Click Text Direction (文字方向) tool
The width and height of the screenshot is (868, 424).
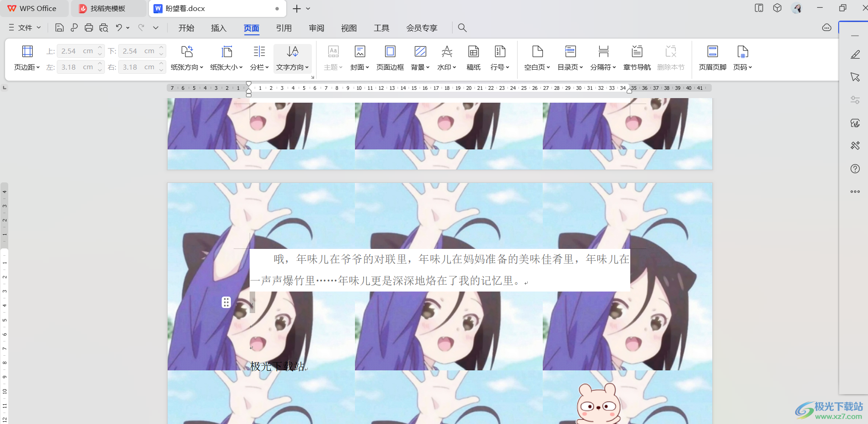(x=293, y=58)
